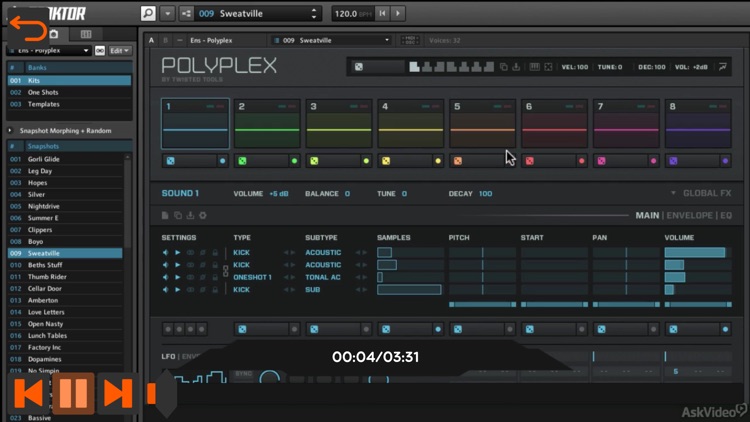Expand the GLOBAL FX section
The width and height of the screenshot is (750, 422).
pyautogui.click(x=701, y=193)
